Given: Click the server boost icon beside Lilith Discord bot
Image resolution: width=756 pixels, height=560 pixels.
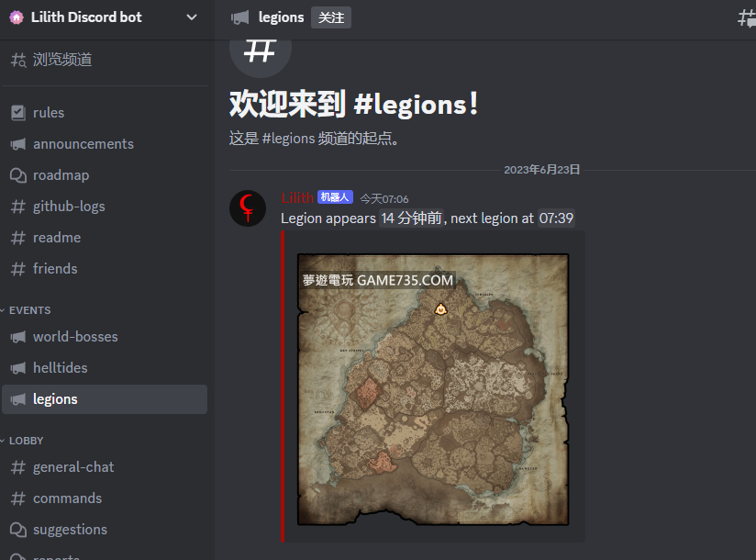Looking at the screenshot, I should click(x=17, y=17).
